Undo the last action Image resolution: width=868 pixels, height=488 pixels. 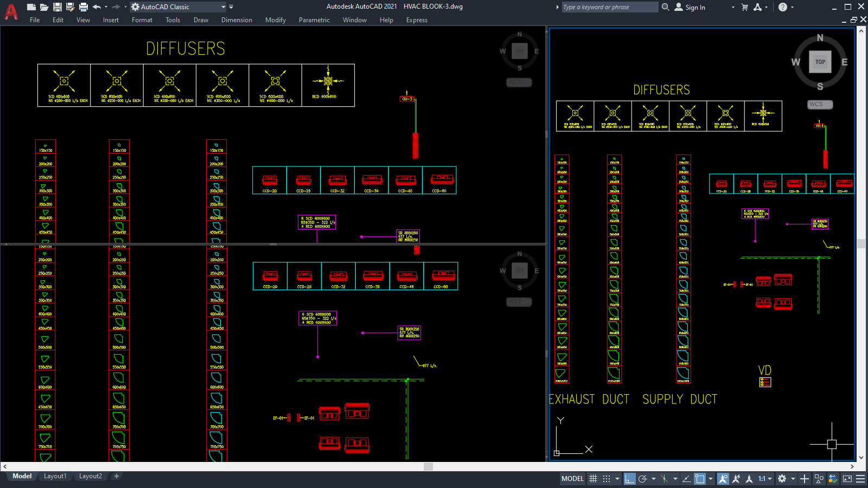coord(95,7)
